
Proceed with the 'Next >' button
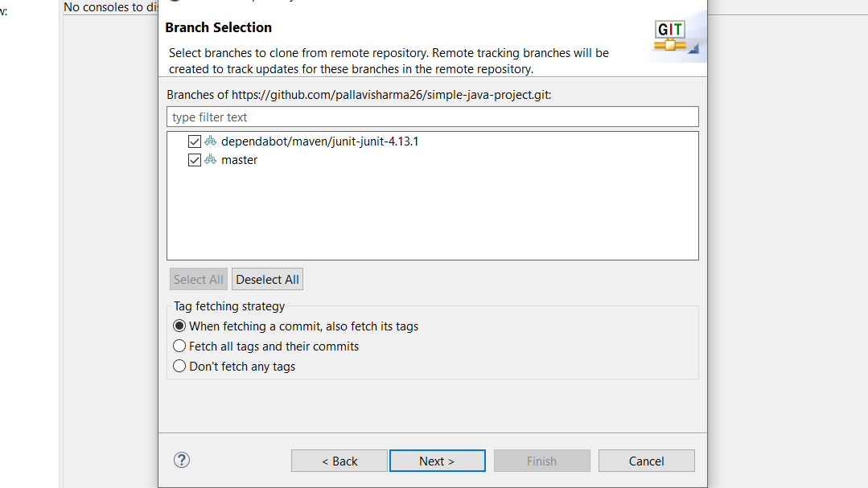tap(437, 461)
